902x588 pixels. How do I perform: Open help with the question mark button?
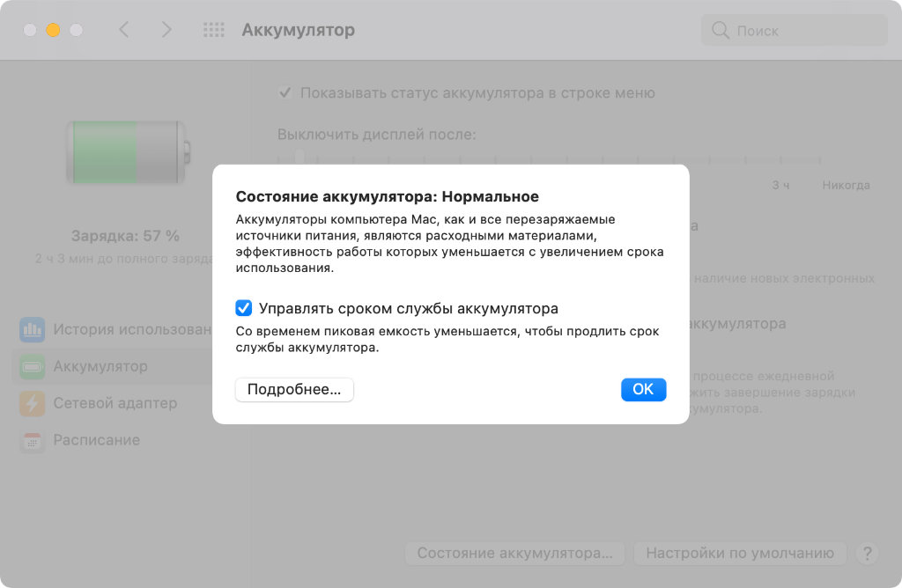pos(868,554)
